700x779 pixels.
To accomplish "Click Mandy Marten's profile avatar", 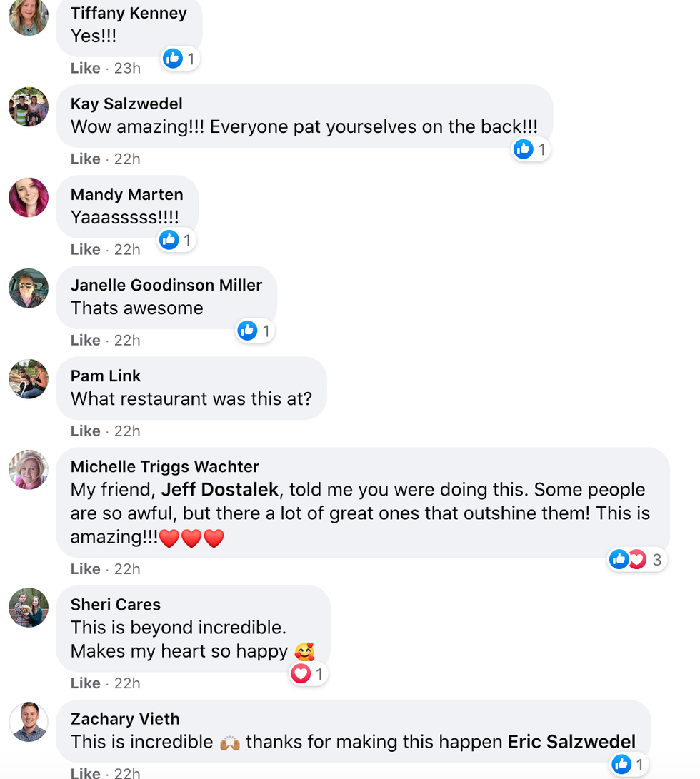I will [x=29, y=198].
